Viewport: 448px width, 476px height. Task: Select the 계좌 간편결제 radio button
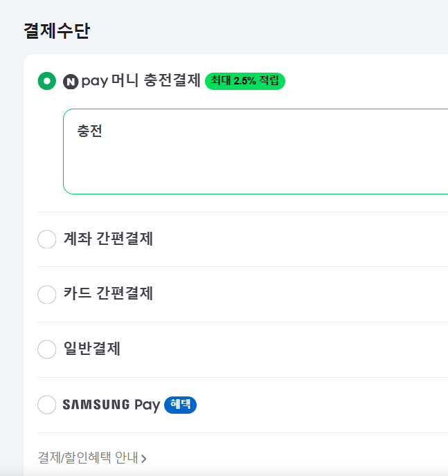point(46,239)
